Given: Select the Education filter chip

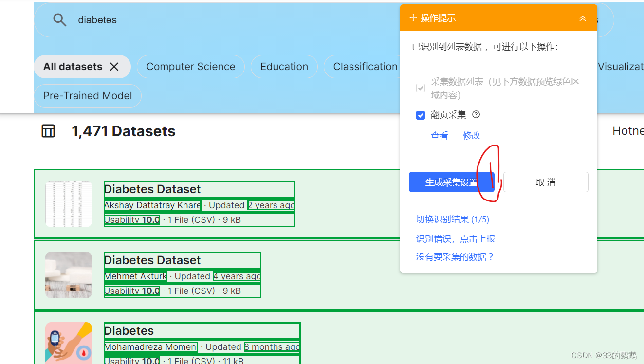Looking at the screenshot, I should pyautogui.click(x=284, y=67).
